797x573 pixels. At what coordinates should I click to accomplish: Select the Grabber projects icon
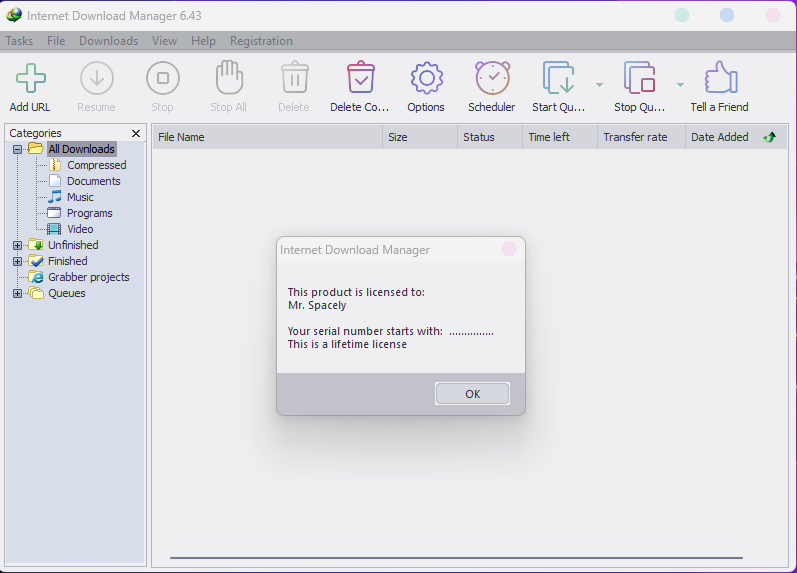[x=36, y=277]
